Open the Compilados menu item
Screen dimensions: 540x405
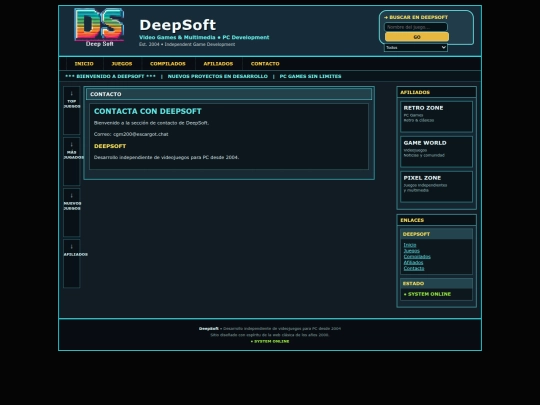coord(168,64)
